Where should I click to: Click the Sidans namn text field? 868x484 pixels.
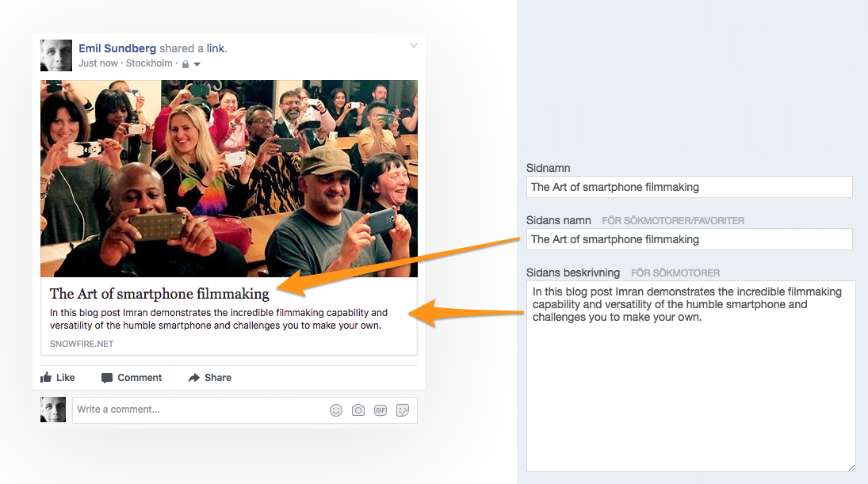click(x=689, y=239)
